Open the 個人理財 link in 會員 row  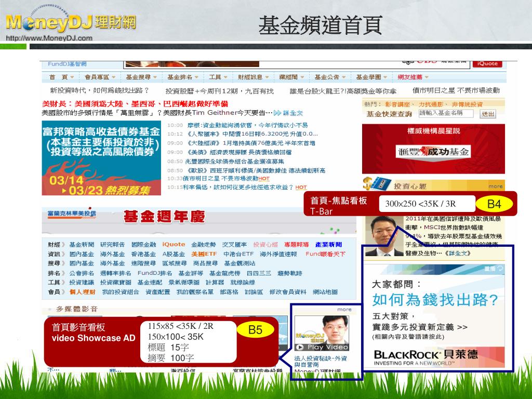point(83,292)
